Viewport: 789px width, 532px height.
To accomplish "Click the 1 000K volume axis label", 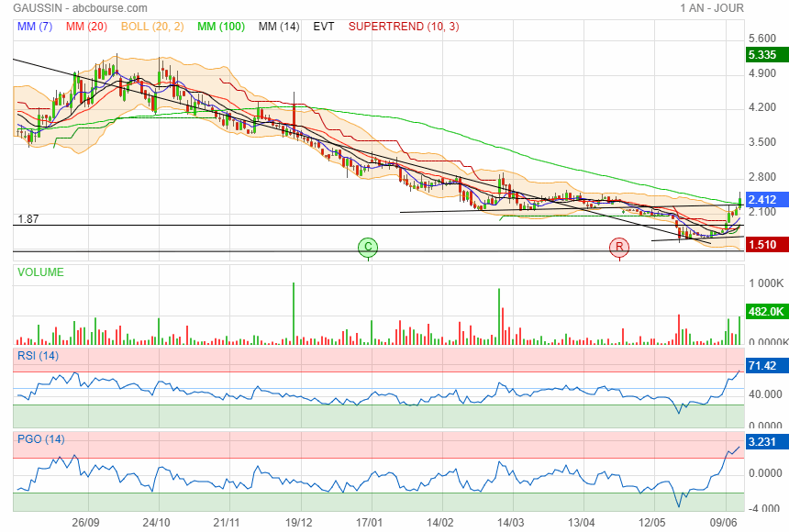I will 766,283.
